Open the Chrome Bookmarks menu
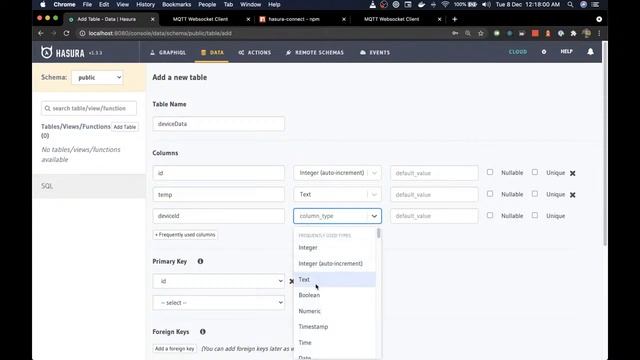This screenshot has width=640, height=360. tap(176, 4)
